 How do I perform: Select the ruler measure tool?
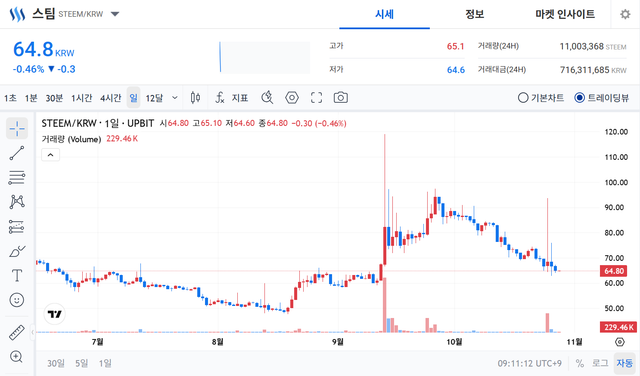[17, 332]
